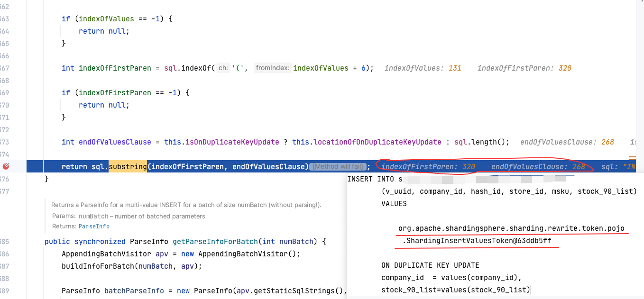Click the 'if (indexOfFirstParen == -1)' condition
Image resolution: width=644 pixels, height=299 pixels.
pos(126,93)
